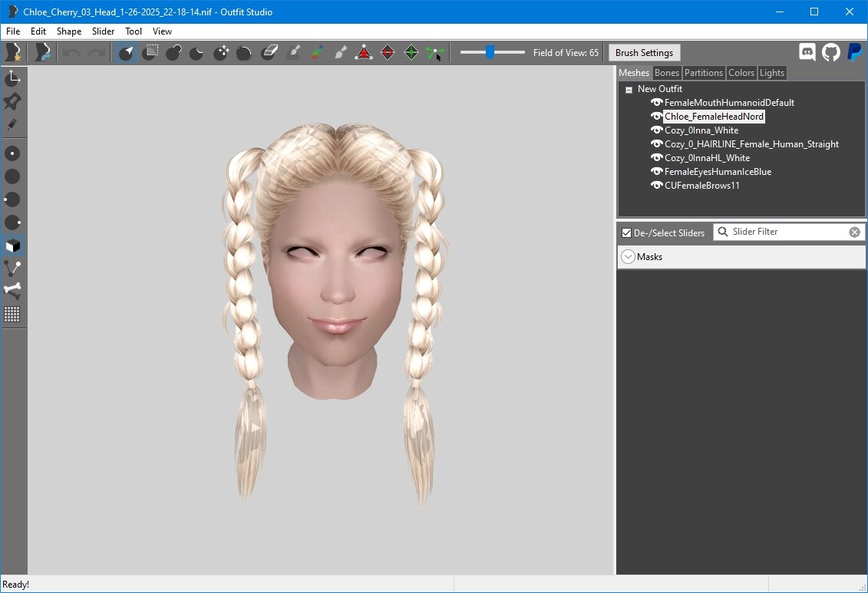Screen dimensions: 868x593
Task: Open the GitHub link icon
Action: pyautogui.click(x=831, y=53)
